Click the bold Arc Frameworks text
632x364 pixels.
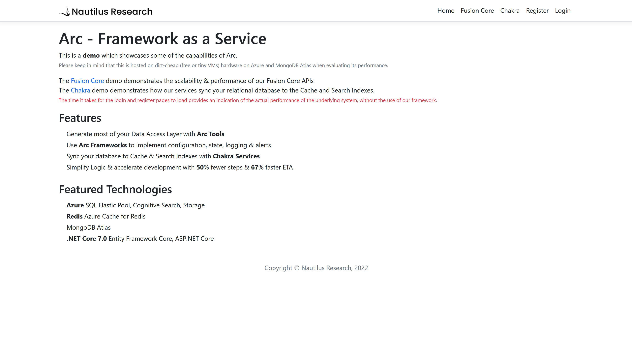pos(103,145)
